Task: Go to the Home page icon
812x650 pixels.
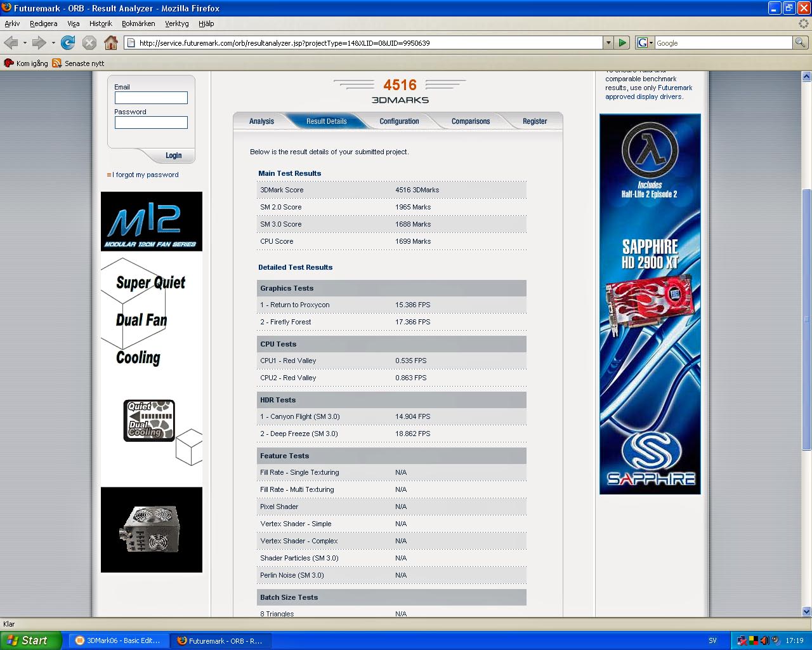Action: (x=111, y=43)
